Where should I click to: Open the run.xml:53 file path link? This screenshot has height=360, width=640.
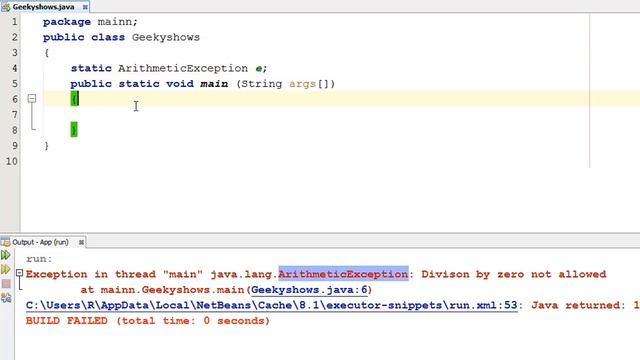click(x=271, y=305)
